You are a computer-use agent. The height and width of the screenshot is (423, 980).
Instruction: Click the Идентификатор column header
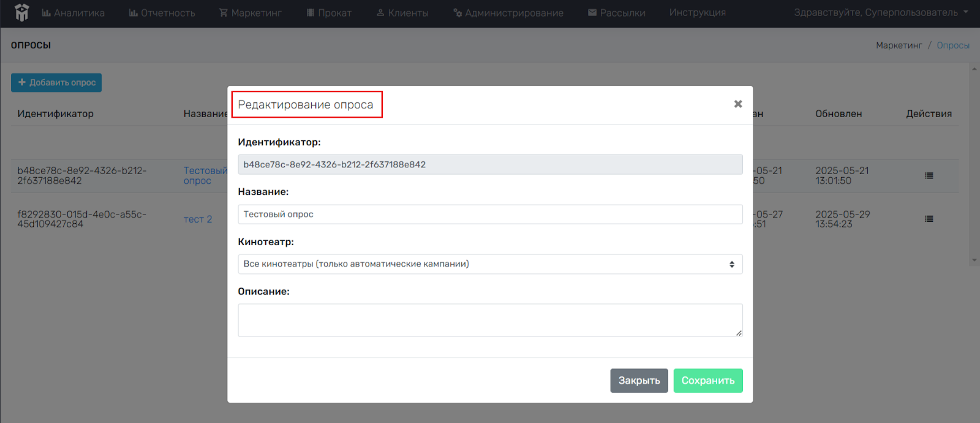coord(56,114)
